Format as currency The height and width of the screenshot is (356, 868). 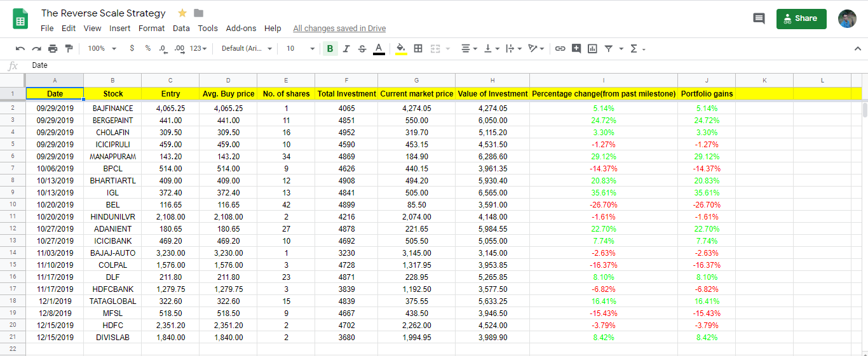(132, 48)
